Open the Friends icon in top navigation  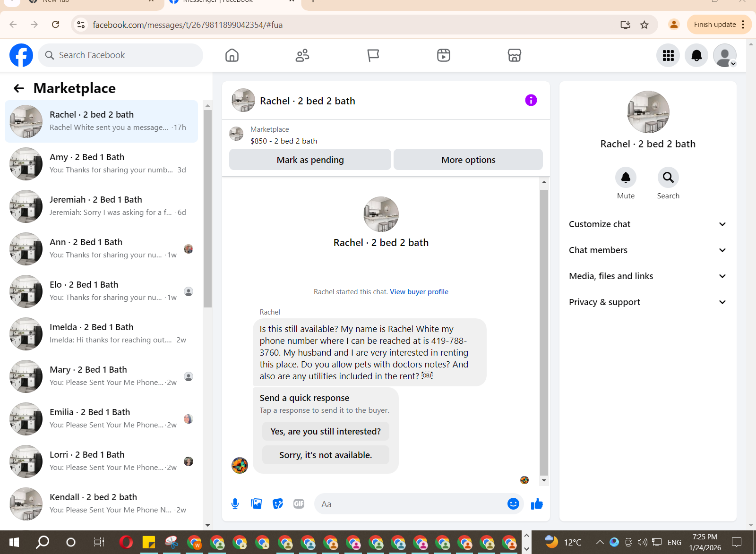[x=302, y=55]
